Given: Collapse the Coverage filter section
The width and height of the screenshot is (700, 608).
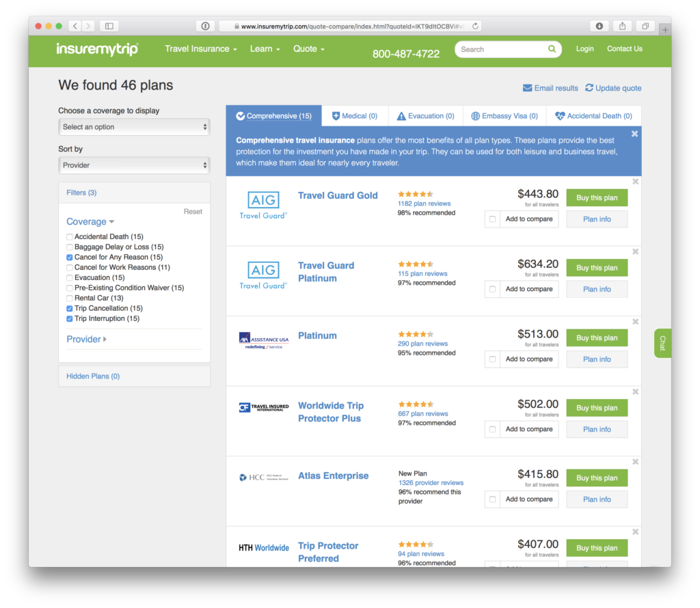Looking at the screenshot, I should click(x=90, y=222).
